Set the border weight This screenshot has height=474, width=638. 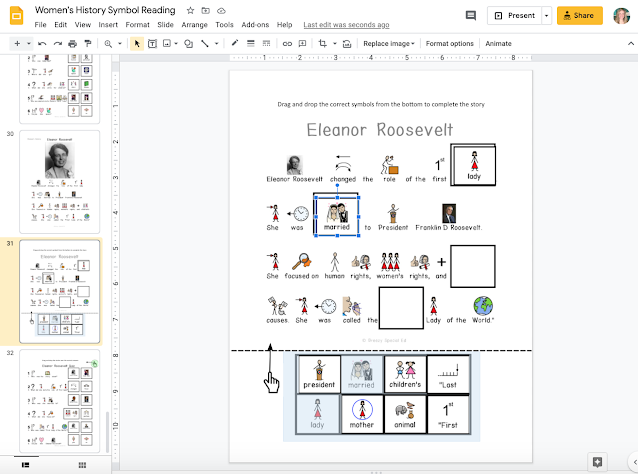point(251,44)
